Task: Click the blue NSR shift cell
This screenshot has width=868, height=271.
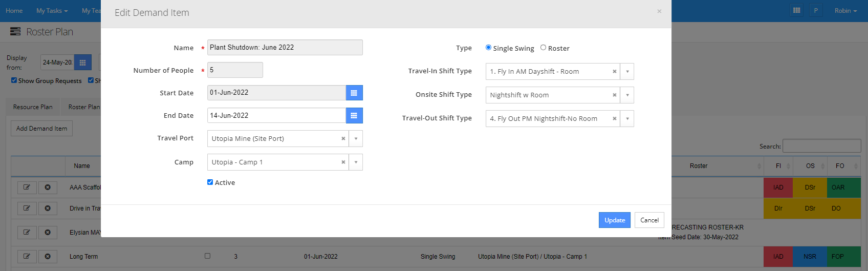Action: (810, 257)
